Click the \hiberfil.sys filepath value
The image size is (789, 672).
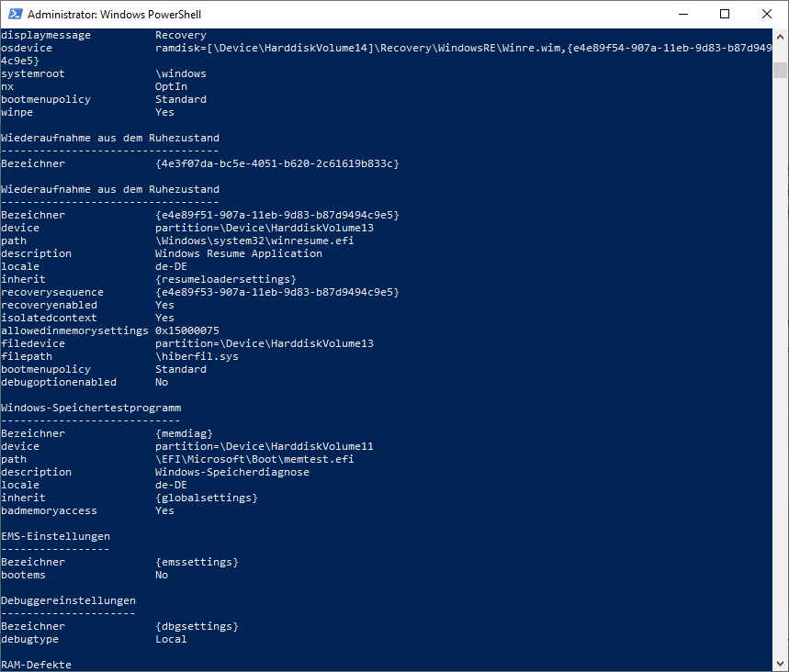tap(197, 356)
